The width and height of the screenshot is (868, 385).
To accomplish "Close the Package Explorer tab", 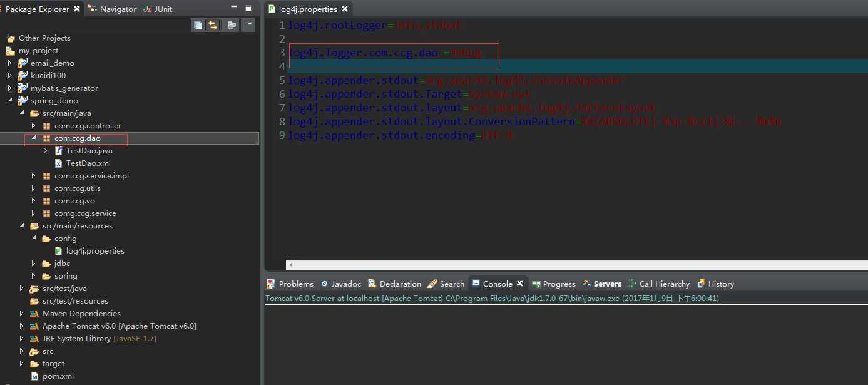I will click(x=77, y=9).
